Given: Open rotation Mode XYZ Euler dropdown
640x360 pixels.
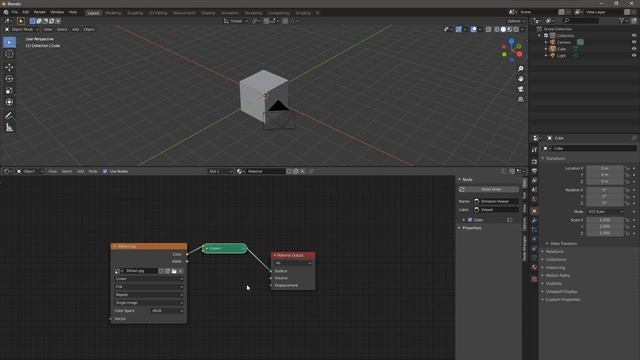Looking at the screenshot, I should (605, 212).
